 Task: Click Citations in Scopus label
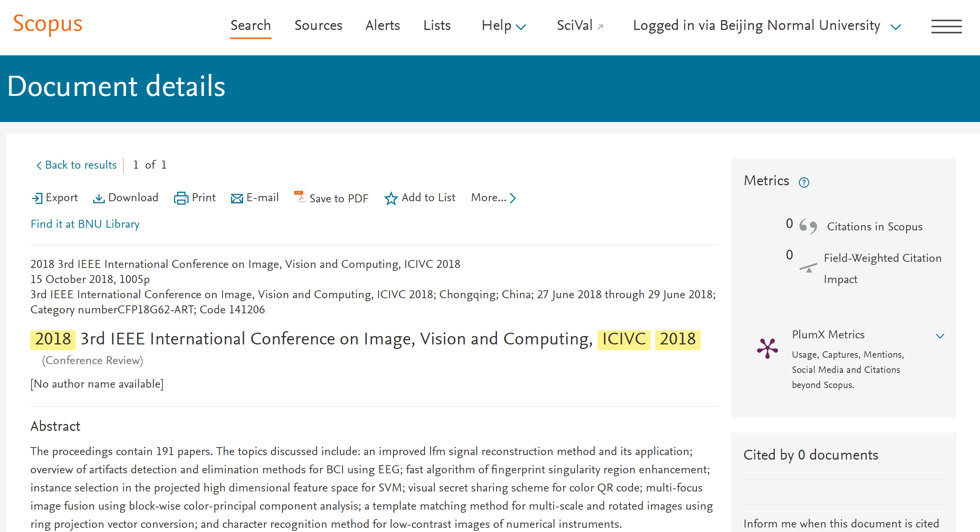[x=874, y=227]
